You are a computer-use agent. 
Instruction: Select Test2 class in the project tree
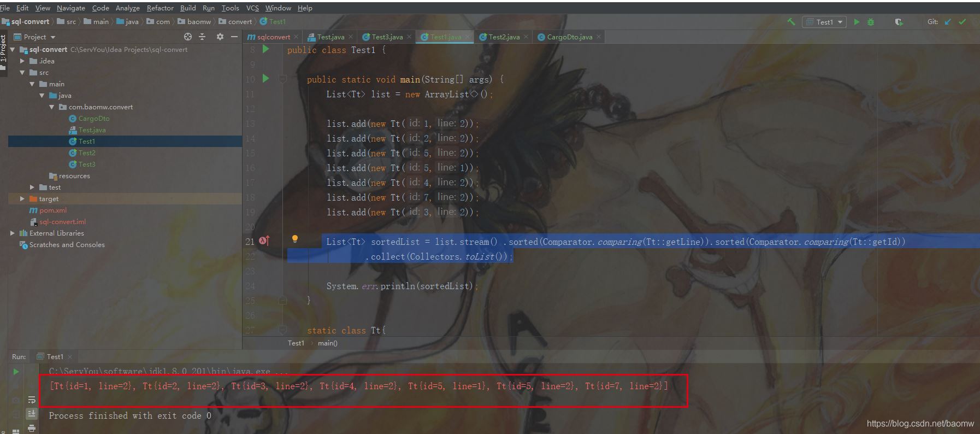click(x=87, y=153)
